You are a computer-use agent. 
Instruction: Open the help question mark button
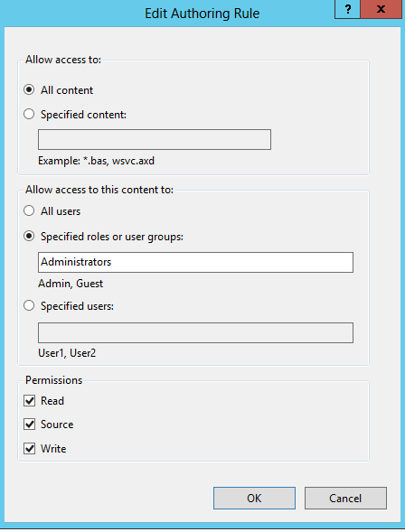tap(347, 9)
